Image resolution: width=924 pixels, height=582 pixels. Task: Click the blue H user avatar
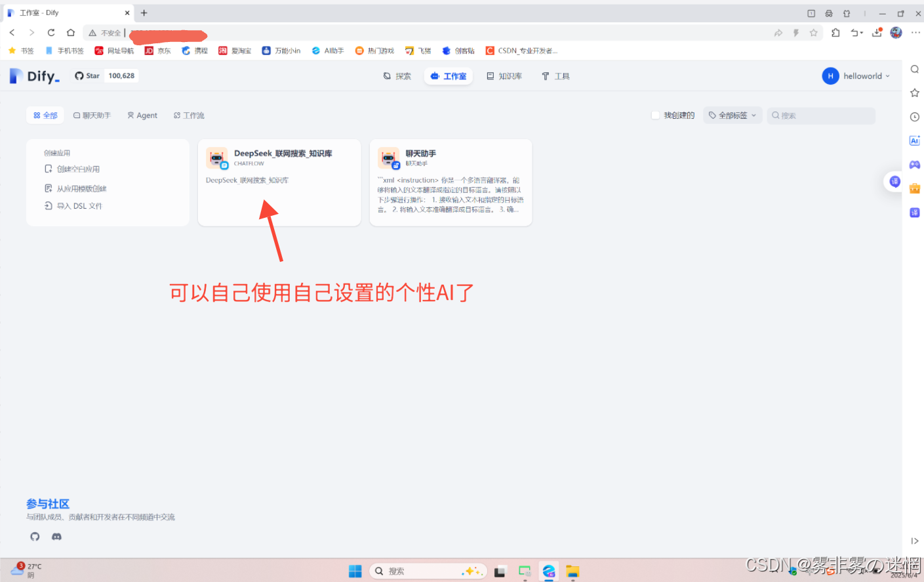[830, 76]
